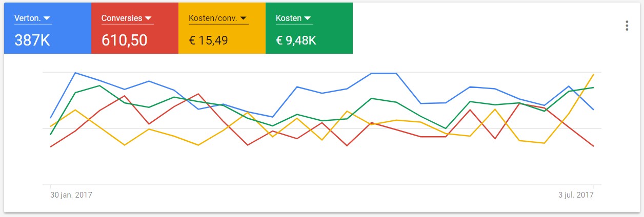Viewport: 644px width, 217px height.
Task: Click the Kosten label in green card
Action: tap(289, 18)
